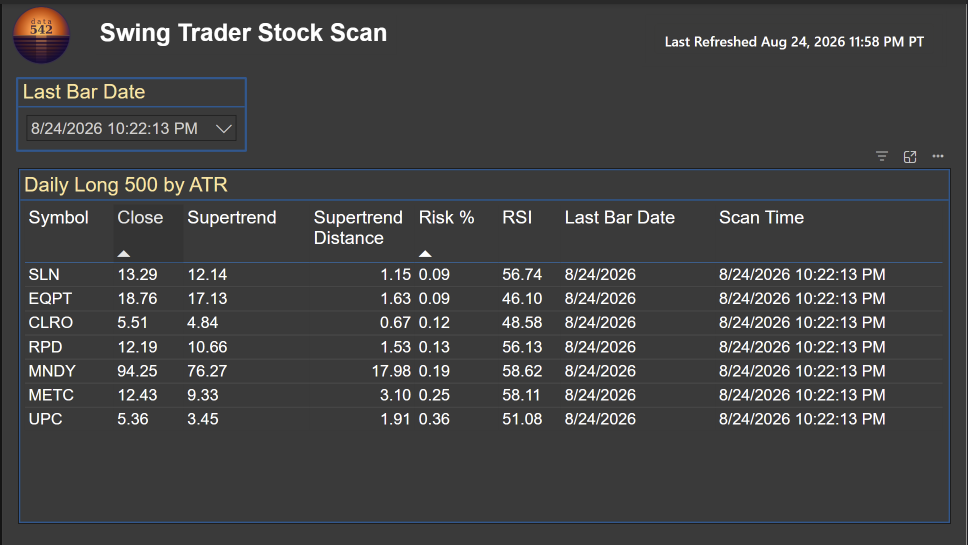Screen dimensions: 968x545
Task: Click RPD RSI value 56.13
Action: click(522, 347)
